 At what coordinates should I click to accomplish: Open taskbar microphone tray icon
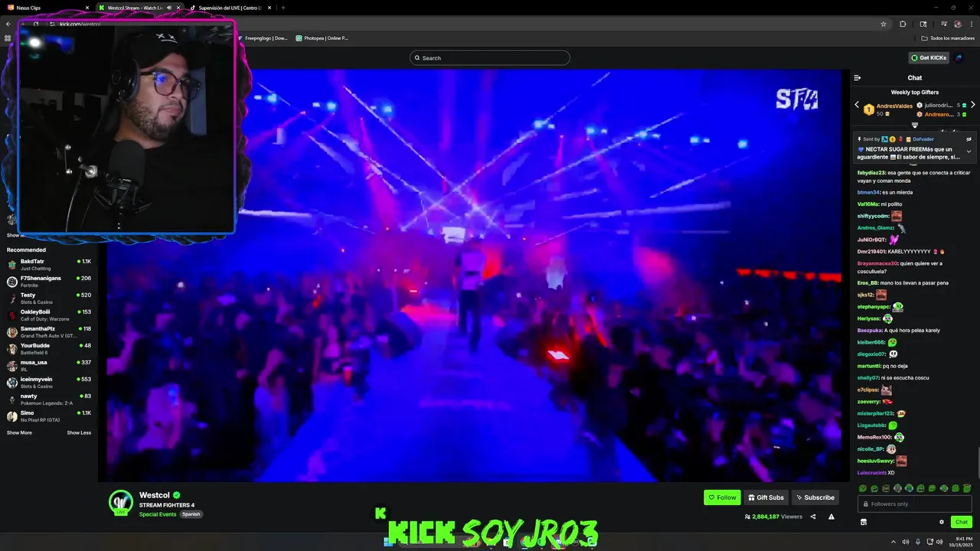(917, 542)
